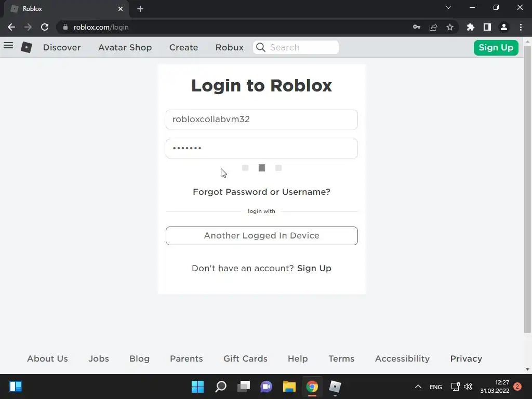
Task: Click the green Sign Up button
Action: point(496,47)
